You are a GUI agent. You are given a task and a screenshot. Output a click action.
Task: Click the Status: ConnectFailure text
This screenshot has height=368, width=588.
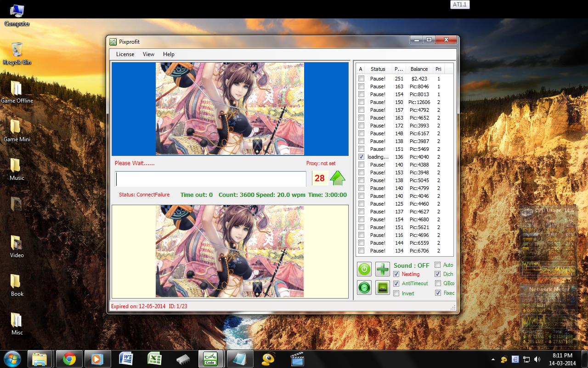coord(144,195)
